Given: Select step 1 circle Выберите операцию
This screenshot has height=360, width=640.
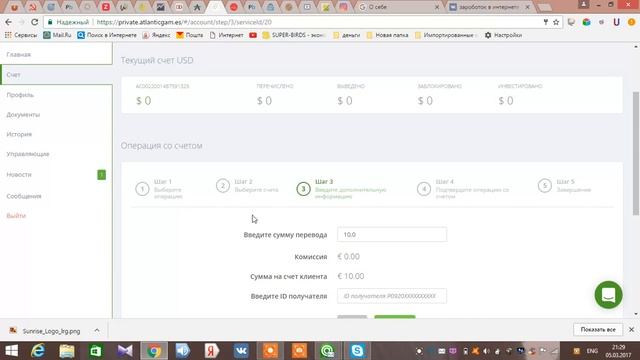Looking at the screenshot, I should tap(142, 189).
